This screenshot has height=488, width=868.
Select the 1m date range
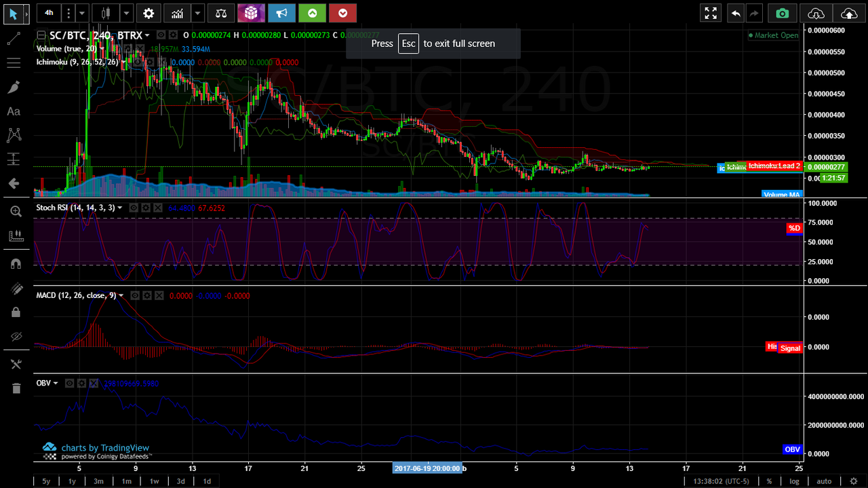(x=126, y=481)
